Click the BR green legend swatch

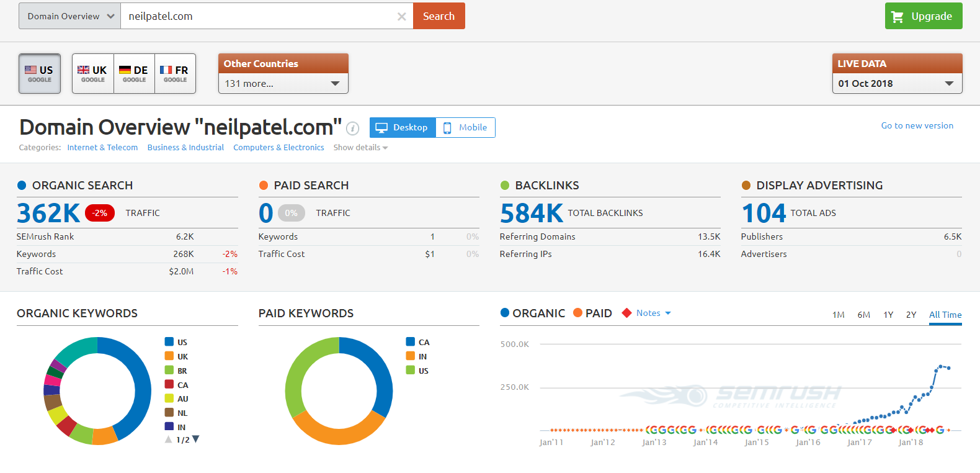[169, 370]
